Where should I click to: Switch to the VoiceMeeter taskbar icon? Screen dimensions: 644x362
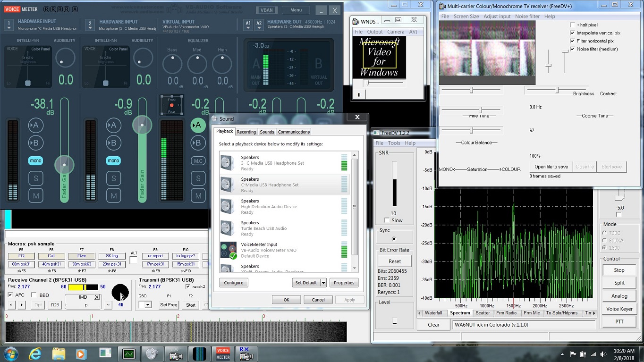tap(223, 354)
